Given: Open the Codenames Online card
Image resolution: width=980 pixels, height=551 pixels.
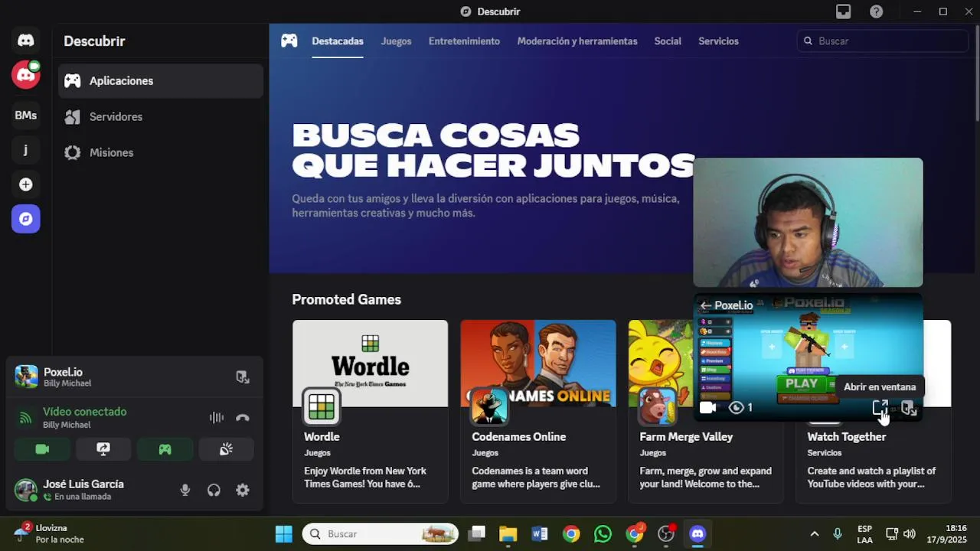Looking at the screenshot, I should (538, 411).
